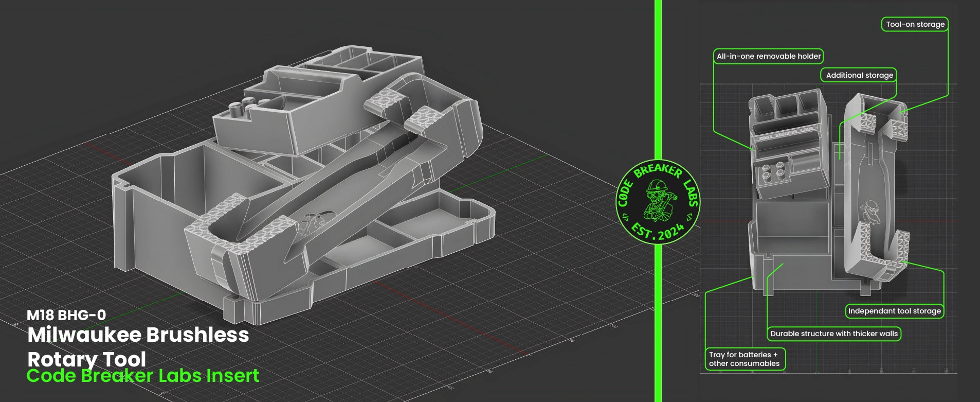The image size is (980, 402).
Task: Select the Durable structure with thicker walls label
Action: click(833, 334)
